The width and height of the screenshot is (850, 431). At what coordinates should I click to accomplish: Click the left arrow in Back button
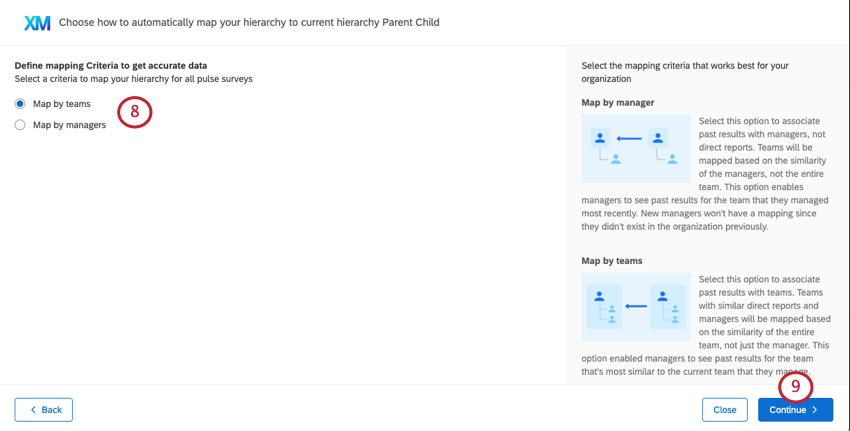click(33, 410)
